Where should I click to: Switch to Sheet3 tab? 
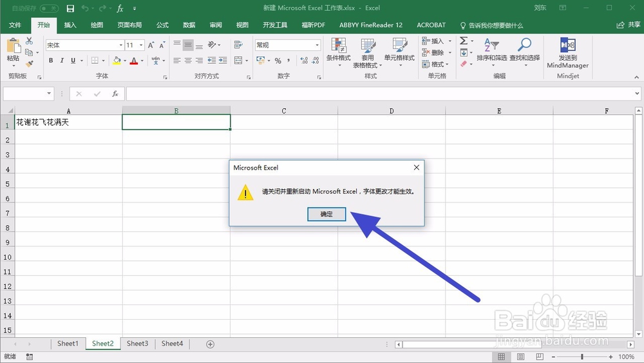(x=137, y=344)
